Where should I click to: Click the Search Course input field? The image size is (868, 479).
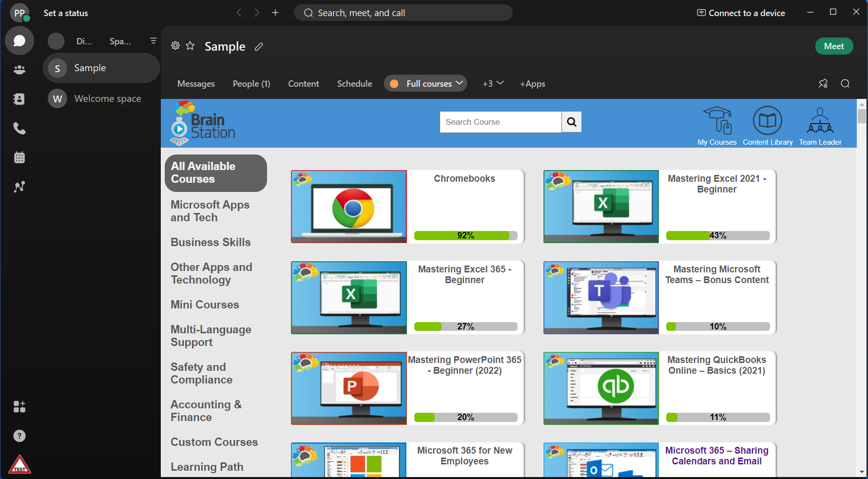(501, 122)
